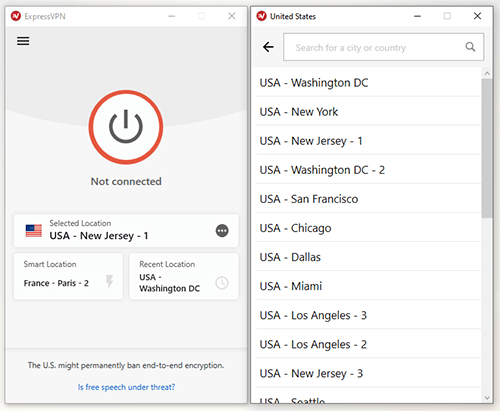
Task: Focus the city or country search field
Action: pyautogui.click(x=383, y=47)
